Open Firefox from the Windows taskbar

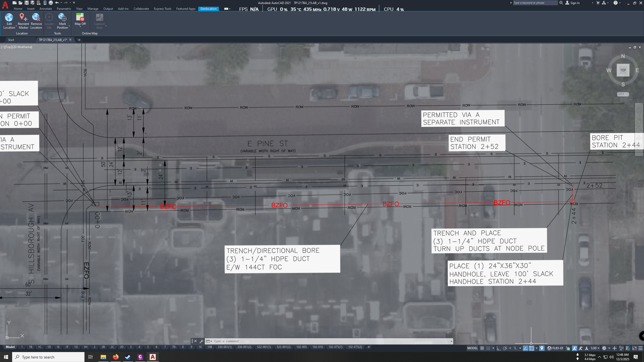116,357
